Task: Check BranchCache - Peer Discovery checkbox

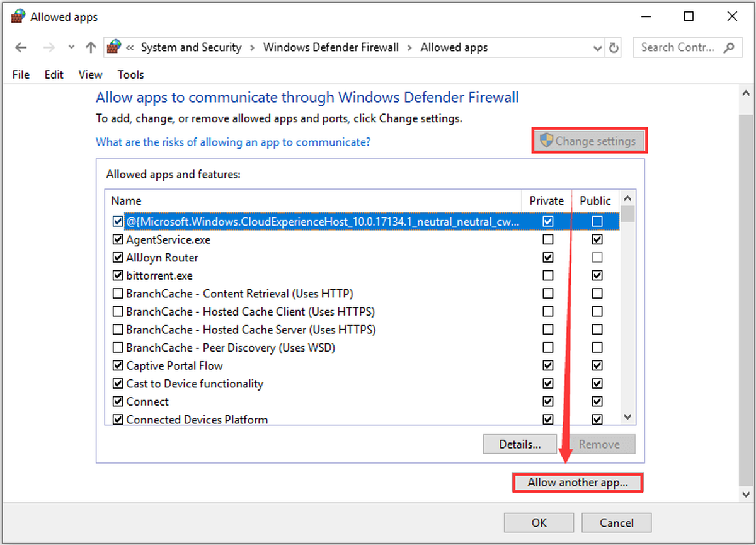Action: 117,347
